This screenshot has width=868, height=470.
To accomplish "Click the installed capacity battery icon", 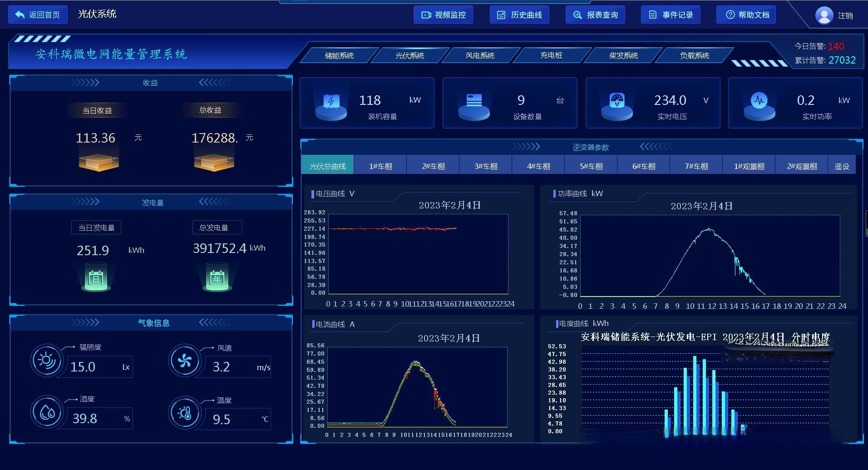I will click(331, 102).
